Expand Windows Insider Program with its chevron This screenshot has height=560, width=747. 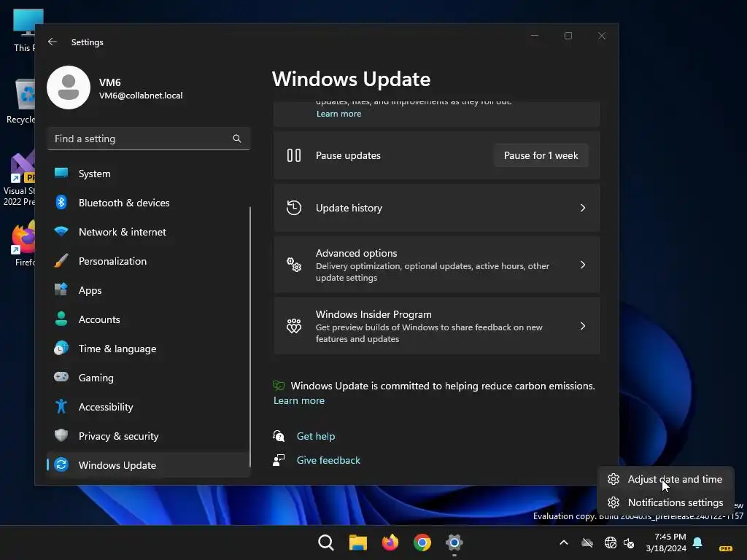583,326
